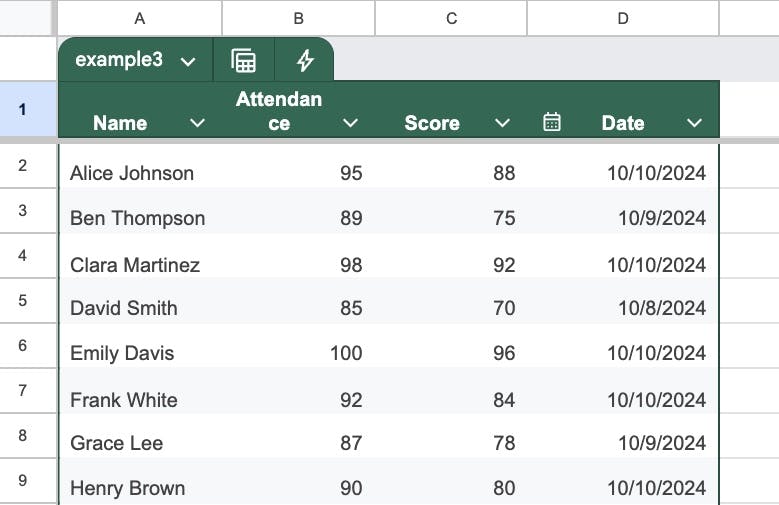The height and width of the screenshot is (505, 779).
Task: Select Clara Martinez score cell 92
Action: (x=503, y=265)
